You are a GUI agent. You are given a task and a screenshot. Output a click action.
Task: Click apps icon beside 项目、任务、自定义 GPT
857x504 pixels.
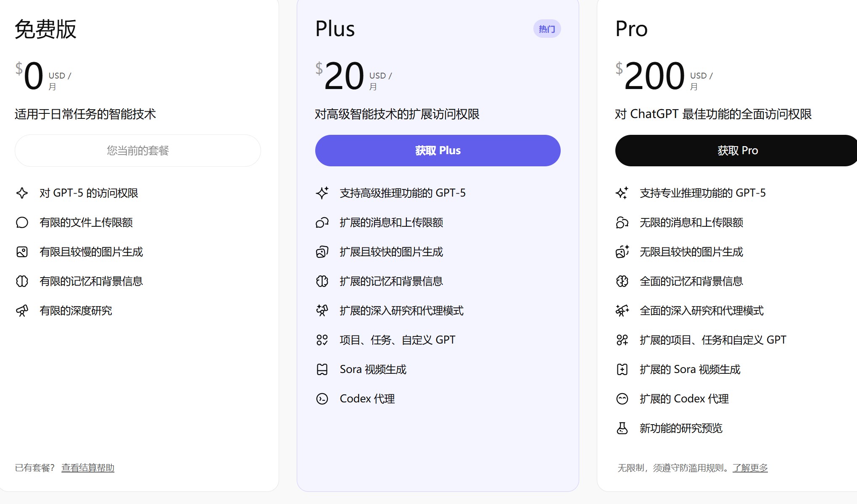point(322,340)
